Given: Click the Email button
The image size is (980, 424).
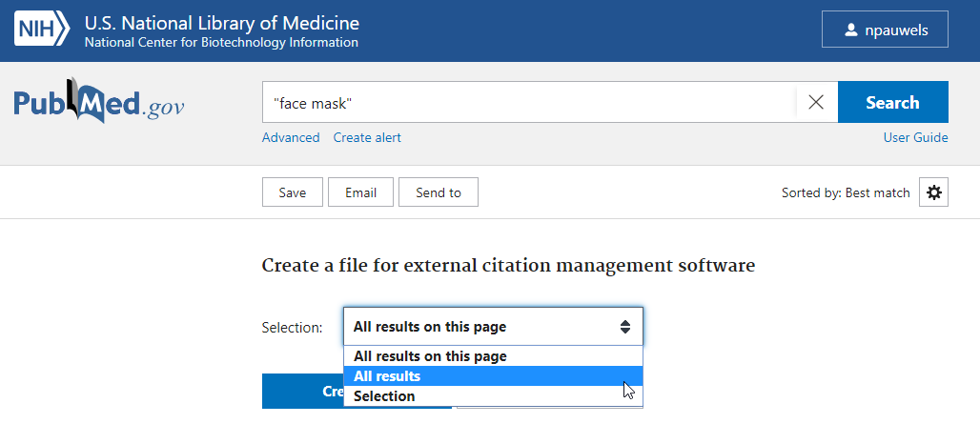Looking at the screenshot, I should [x=360, y=192].
